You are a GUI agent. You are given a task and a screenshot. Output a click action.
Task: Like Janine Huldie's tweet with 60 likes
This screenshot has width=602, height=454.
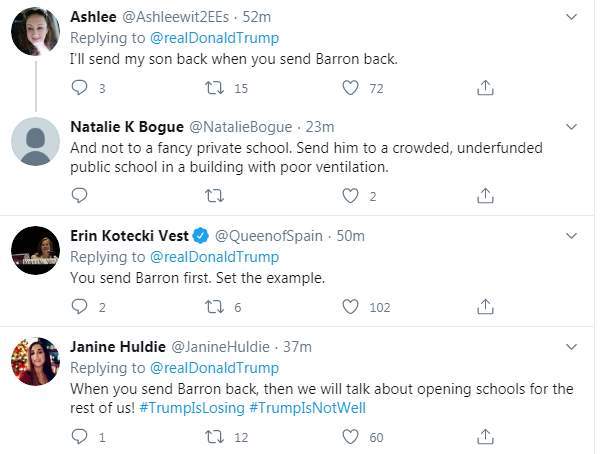350,437
